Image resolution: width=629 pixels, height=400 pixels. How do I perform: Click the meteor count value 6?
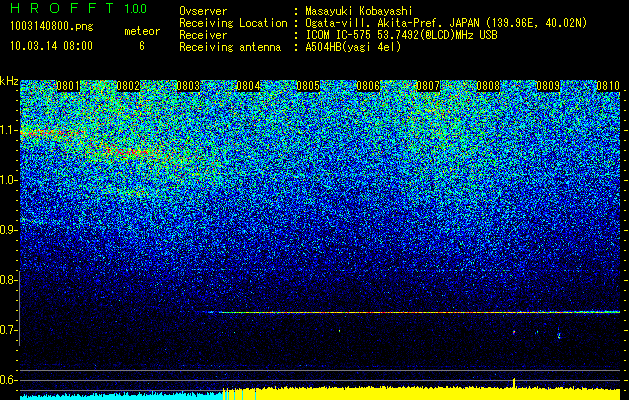point(142,46)
